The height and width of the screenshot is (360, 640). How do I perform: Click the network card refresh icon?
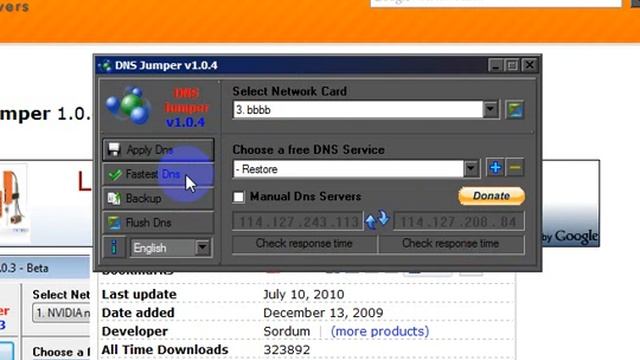coord(515,110)
